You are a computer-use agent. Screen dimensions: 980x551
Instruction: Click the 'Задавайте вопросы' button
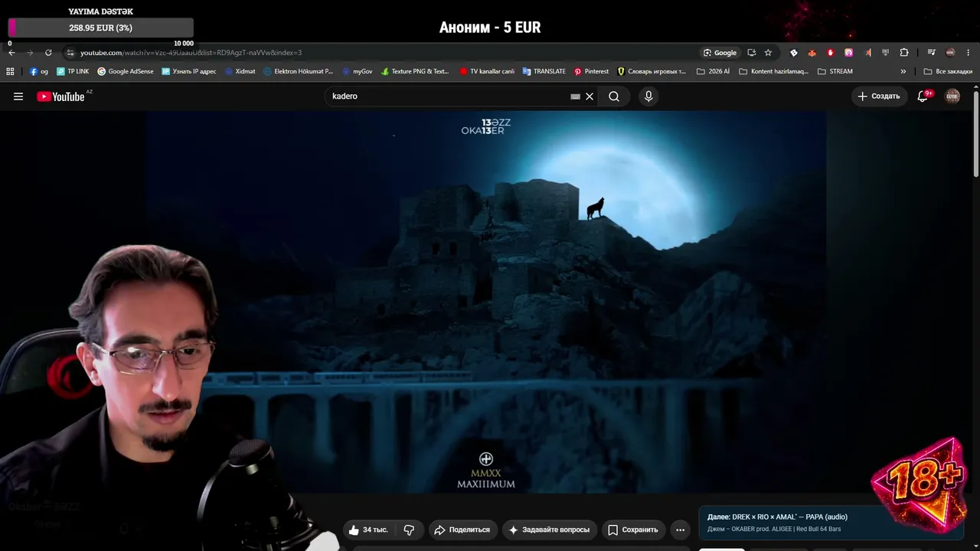[549, 530]
